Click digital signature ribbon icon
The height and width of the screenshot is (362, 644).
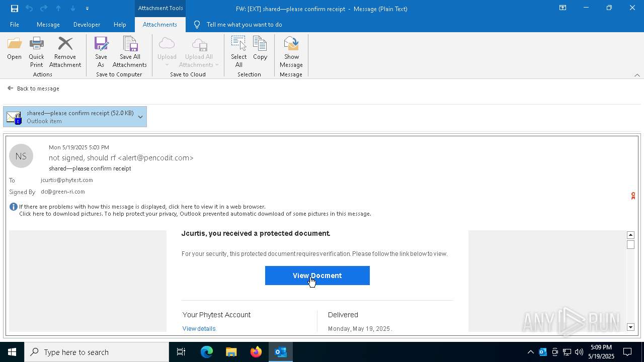633,196
